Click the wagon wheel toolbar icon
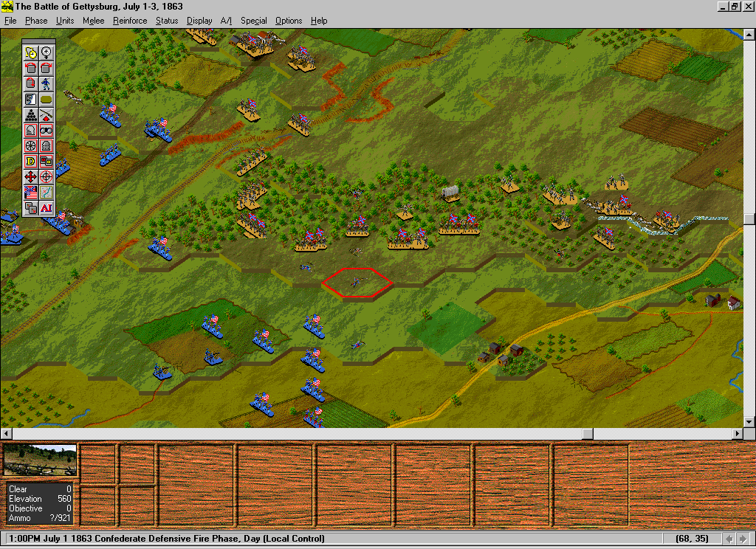The width and height of the screenshot is (756, 549). (31, 145)
